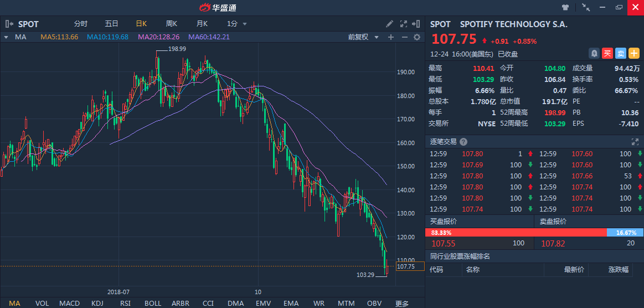The image size is (644, 308).
Task: Sort by 最新价 column header
Action: tap(574, 270)
